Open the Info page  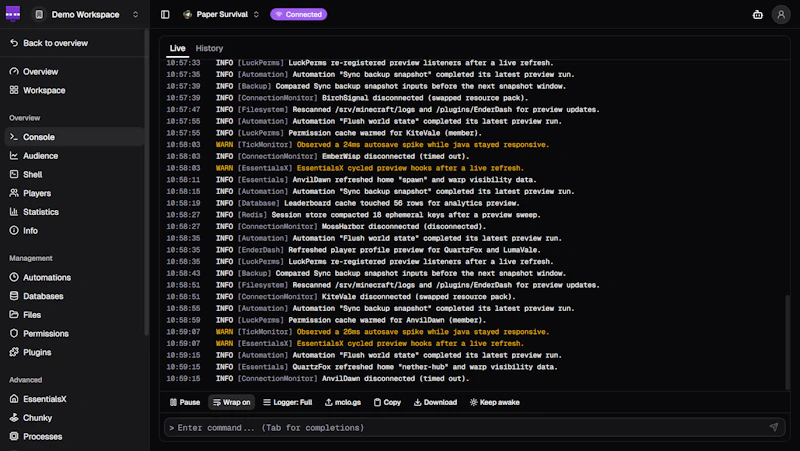(x=74, y=231)
